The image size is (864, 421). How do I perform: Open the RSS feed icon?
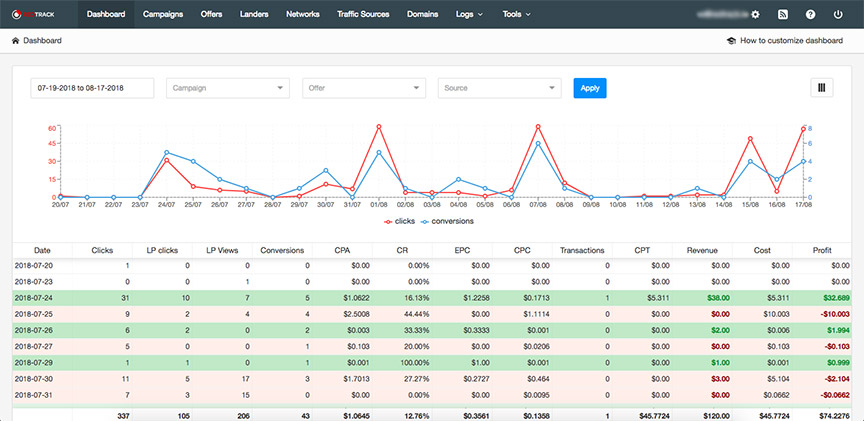tap(782, 14)
